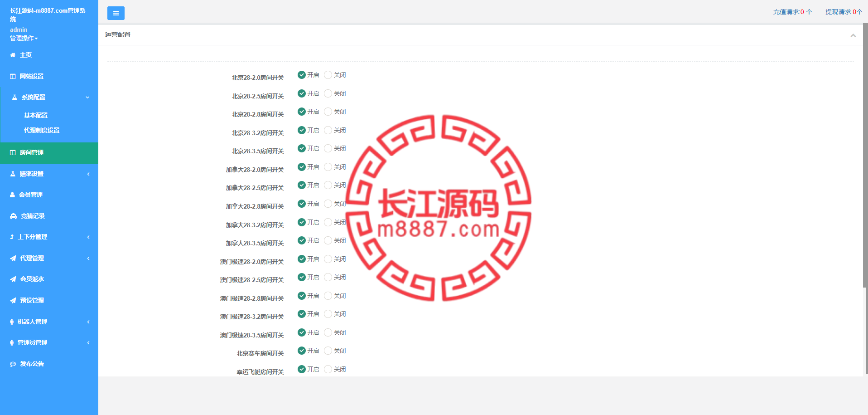Expand the 赔率设置 submenu arrow
This screenshot has height=415, width=868.
88,174
